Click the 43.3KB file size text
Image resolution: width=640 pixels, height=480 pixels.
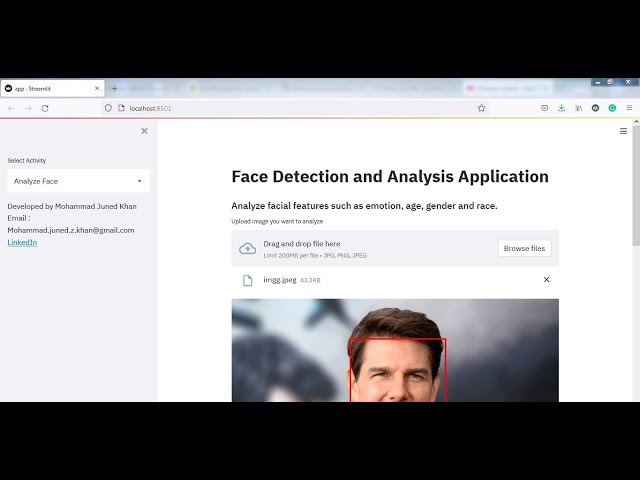[310, 280]
